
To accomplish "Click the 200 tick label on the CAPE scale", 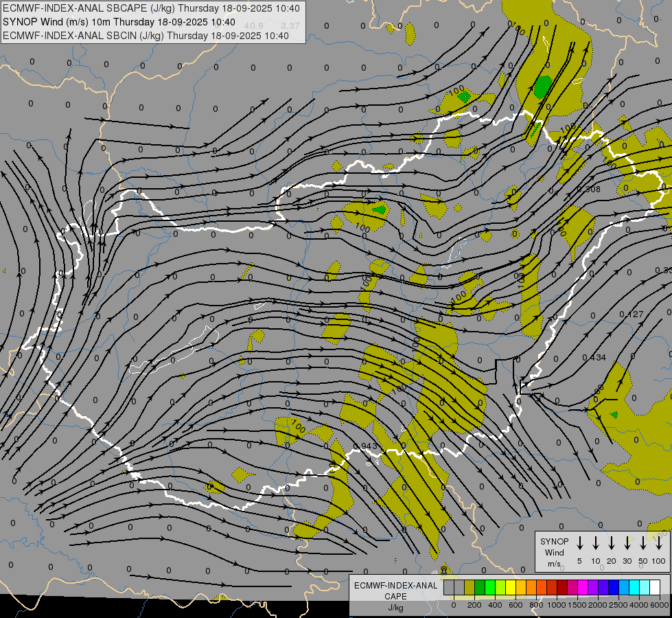I will tap(474, 605).
